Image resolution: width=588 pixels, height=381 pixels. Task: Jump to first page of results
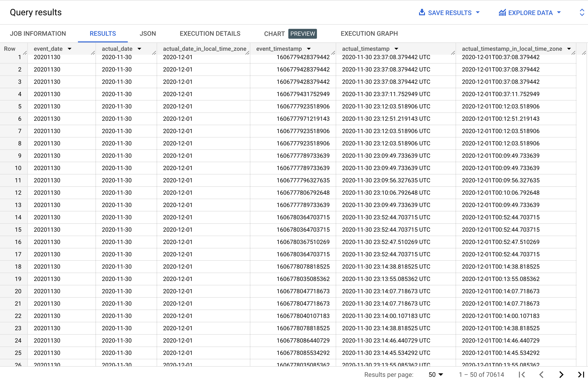(522, 375)
